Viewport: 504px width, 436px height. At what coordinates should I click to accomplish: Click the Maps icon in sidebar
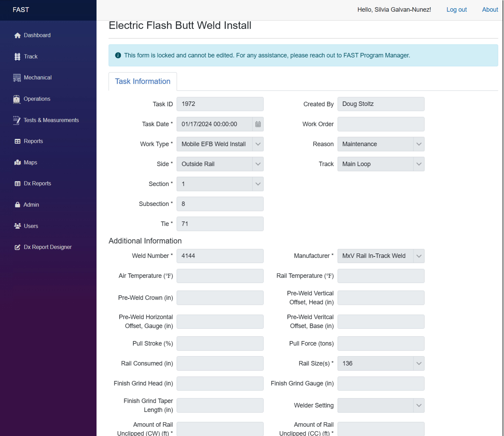(18, 162)
